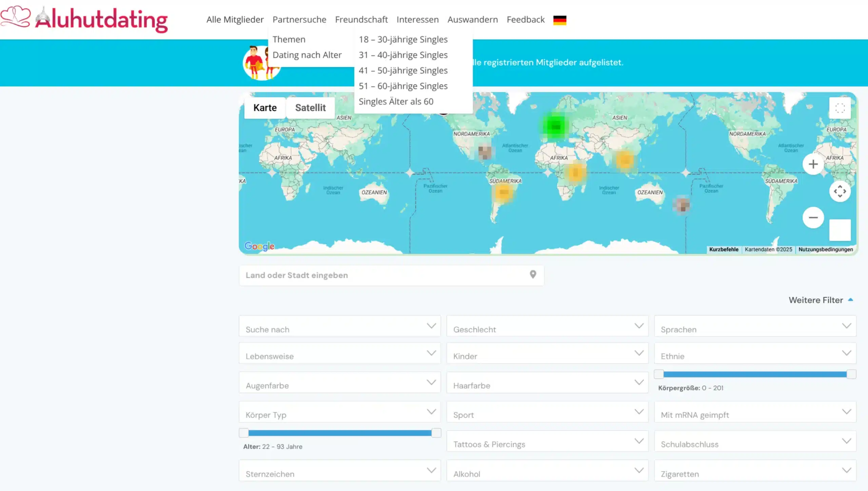Open the Nutzungsbedingungen map link
868x491 pixels.
tap(825, 249)
